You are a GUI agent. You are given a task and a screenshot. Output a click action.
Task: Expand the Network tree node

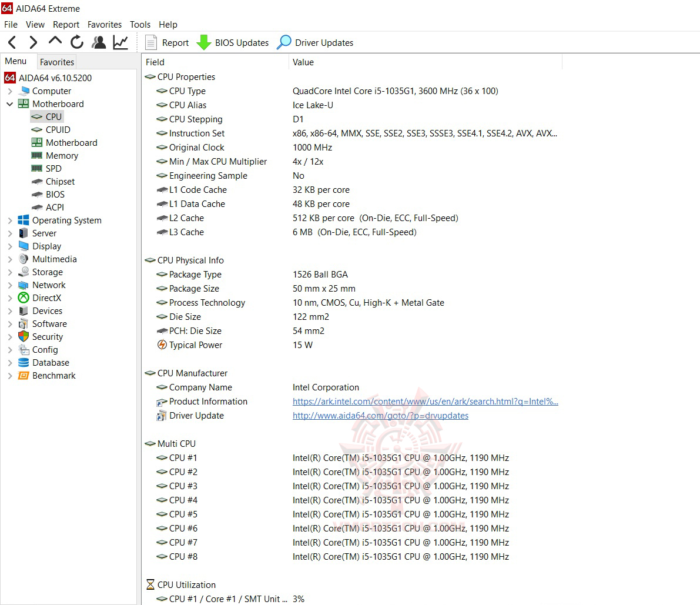tap(10, 285)
